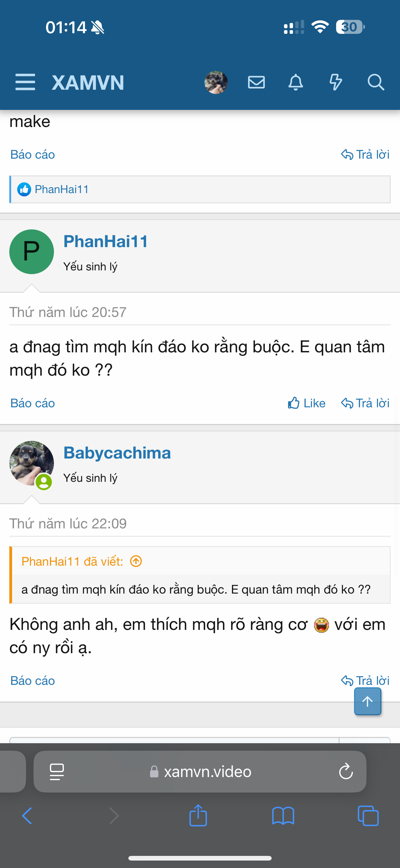Open Safari bookmarks book icon

coord(283,816)
